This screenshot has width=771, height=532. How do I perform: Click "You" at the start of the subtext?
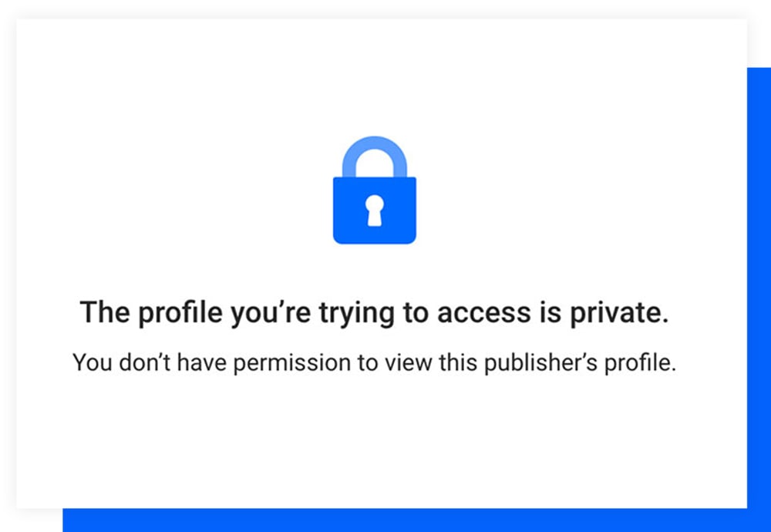89,362
